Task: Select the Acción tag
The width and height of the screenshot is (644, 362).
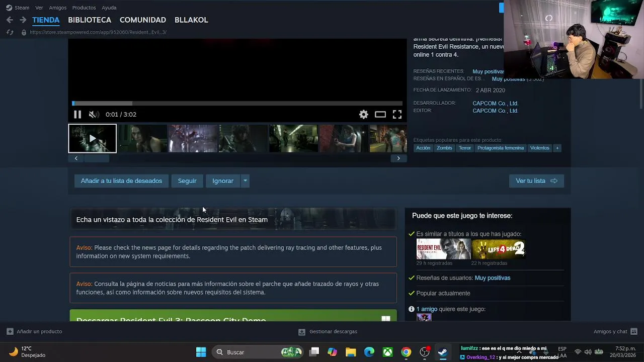Action: pyautogui.click(x=423, y=148)
